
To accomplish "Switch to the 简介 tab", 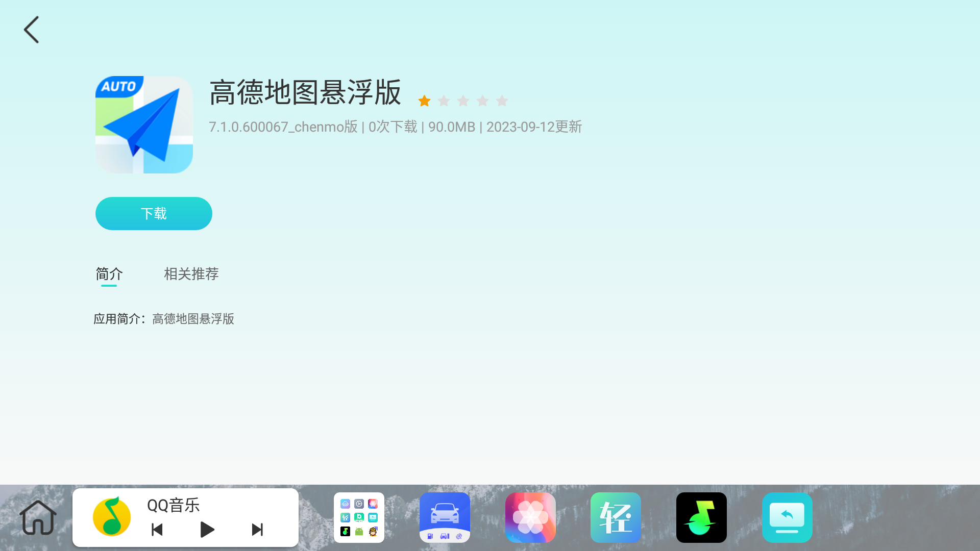I will pyautogui.click(x=109, y=274).
